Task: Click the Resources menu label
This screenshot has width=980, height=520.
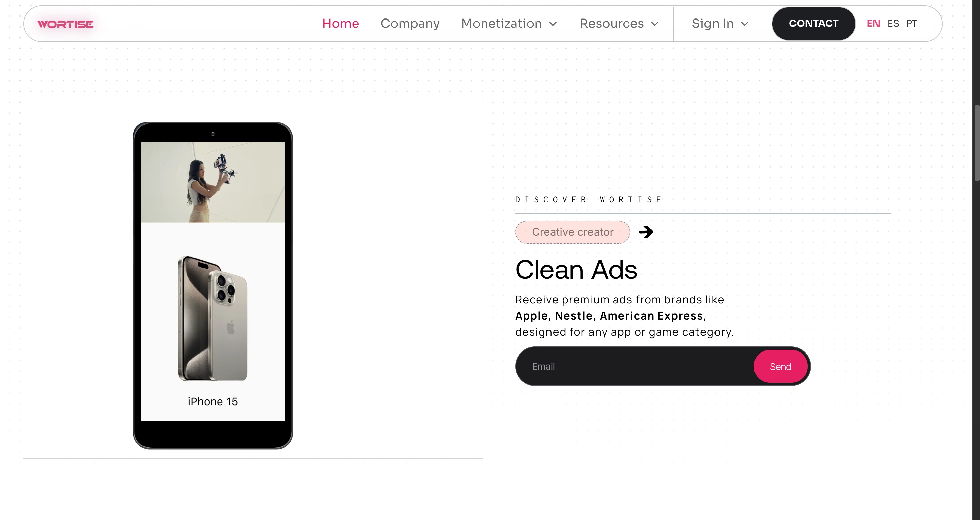Action: (x=612, y=24)
